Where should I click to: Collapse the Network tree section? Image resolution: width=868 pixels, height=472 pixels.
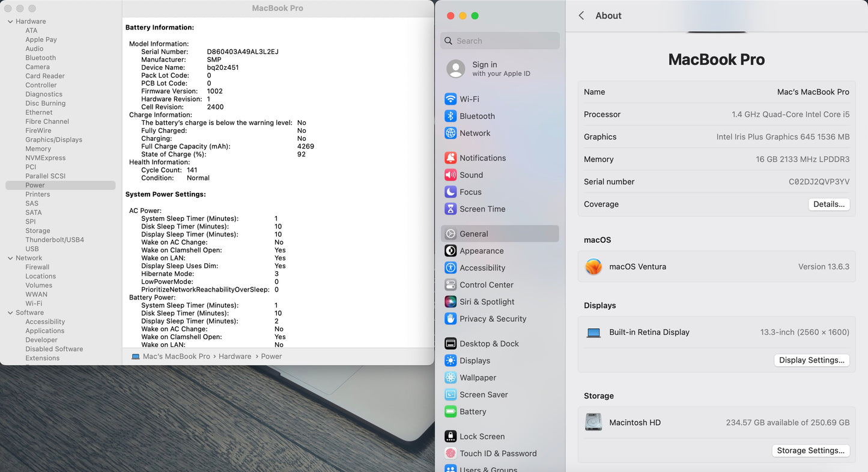[10, 259]
